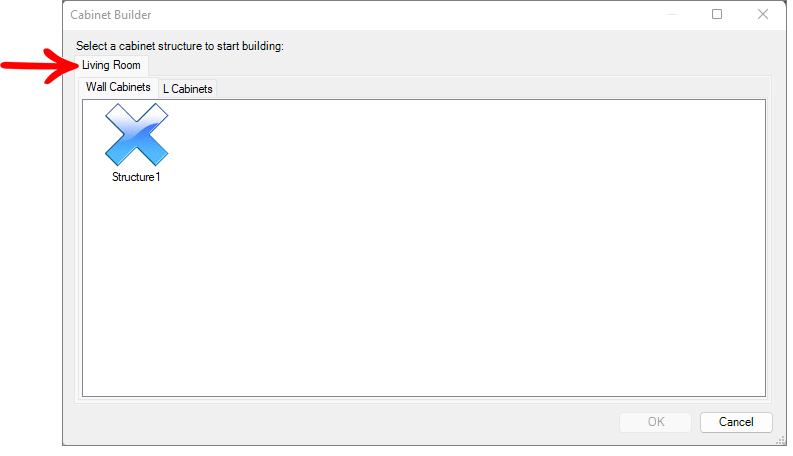
Task: Click blank tab strip beside L Cabinets
Action: point(491,88)
